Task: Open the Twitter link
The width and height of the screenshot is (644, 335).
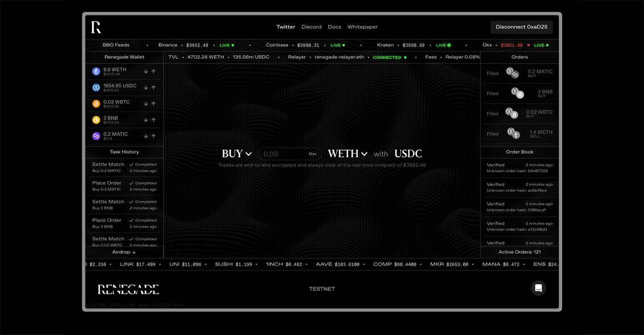Action: pos(286,27)
